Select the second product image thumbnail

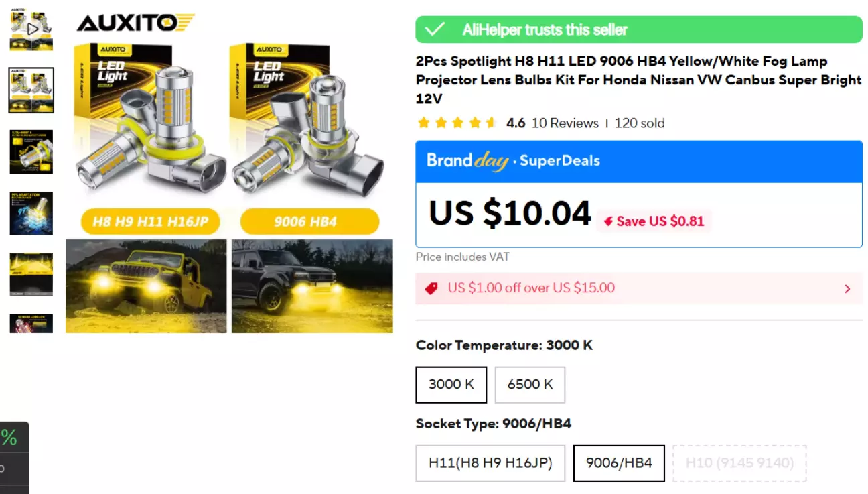coord(31,90)
